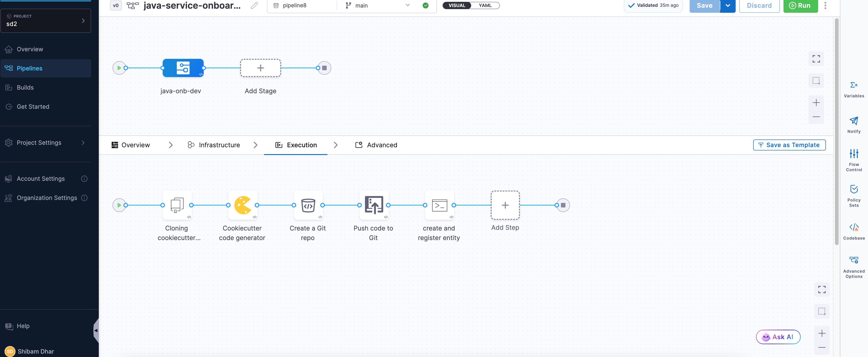Image resolution: width=868 pixels, height=357 pixels.
Task: Edit pipeline name with pencil icon
Action: coord(254,5)
